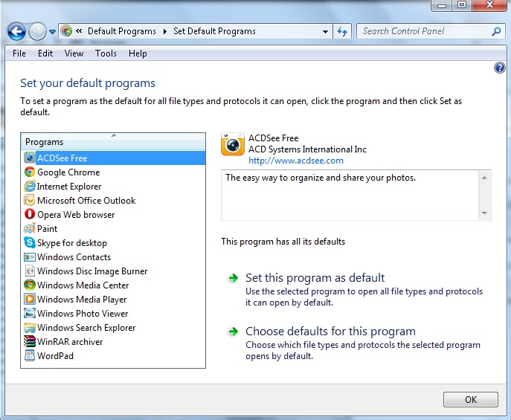The width and height of the screenshot is (511, 420).
Task: Open the acdsee.com website link
Action: 295,161
